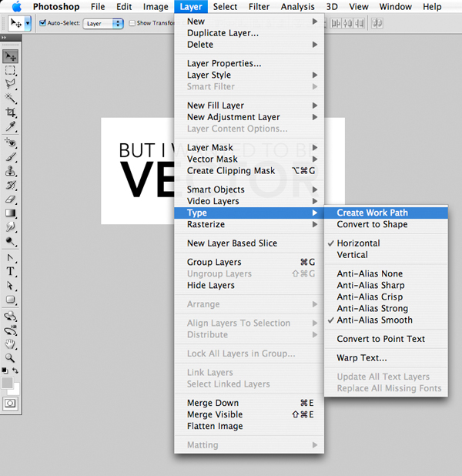Open the Select menu

tap(225, 6)
